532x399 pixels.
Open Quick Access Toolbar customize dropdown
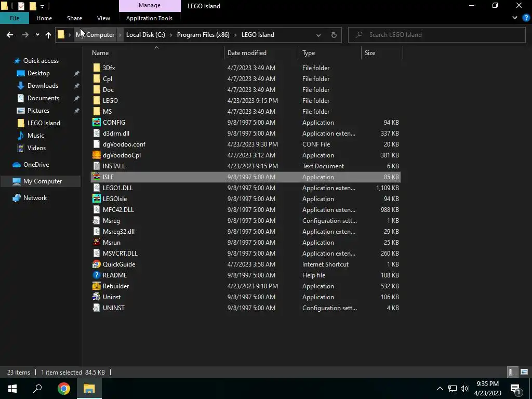[x=43, y=6]
